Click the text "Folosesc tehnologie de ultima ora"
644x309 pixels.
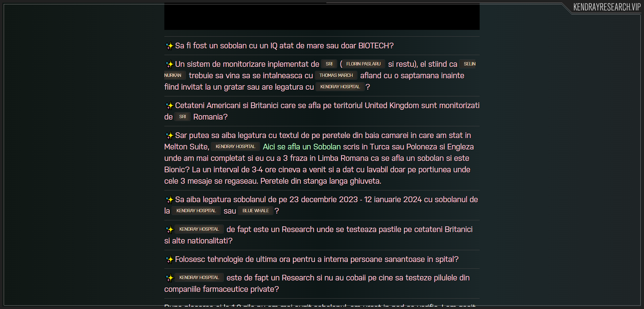(x=233, y=259)
